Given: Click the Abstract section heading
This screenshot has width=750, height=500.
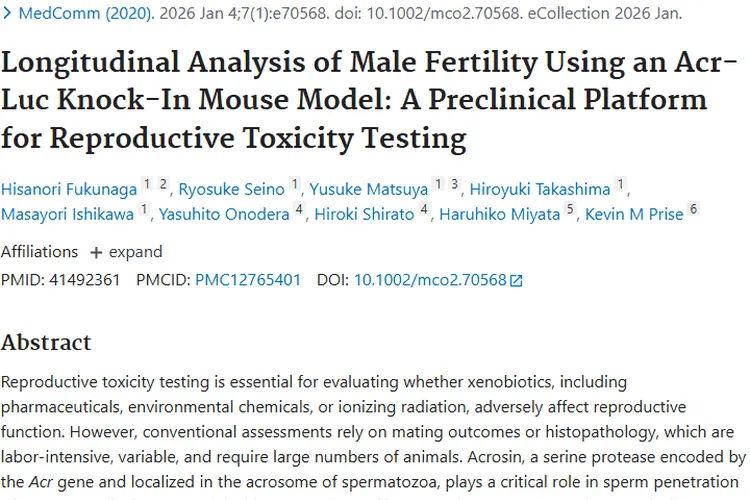Looking at the screenshot, I should click(x=46, y=342).
